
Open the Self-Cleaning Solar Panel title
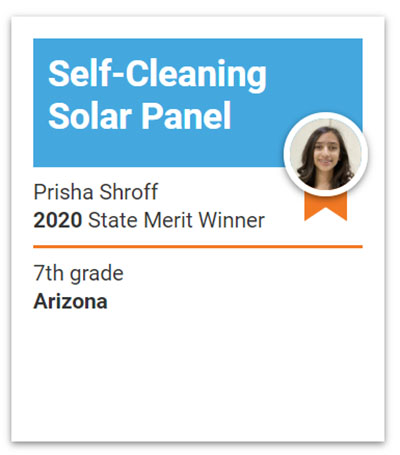[157, 94]
